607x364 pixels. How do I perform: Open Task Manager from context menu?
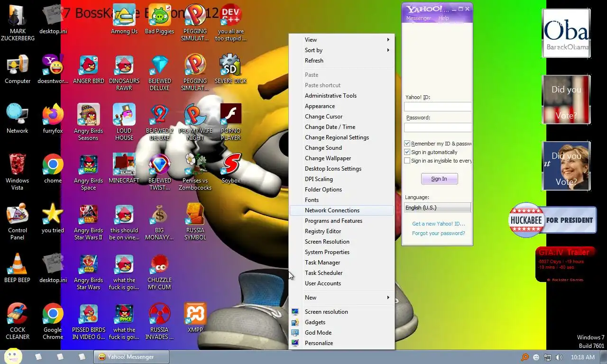341,263
